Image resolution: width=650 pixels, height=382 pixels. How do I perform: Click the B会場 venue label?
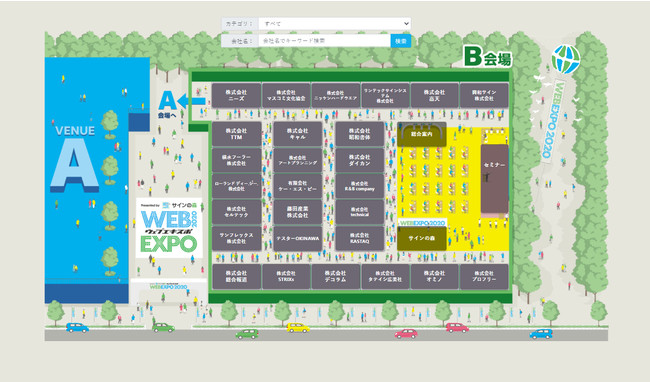point(488,57)
